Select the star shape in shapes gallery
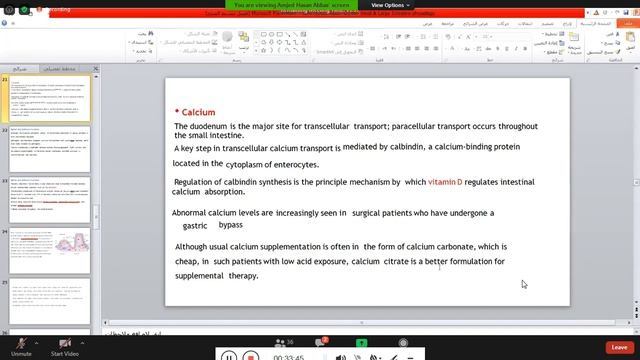640x360 pixels. tap(264, 50)
